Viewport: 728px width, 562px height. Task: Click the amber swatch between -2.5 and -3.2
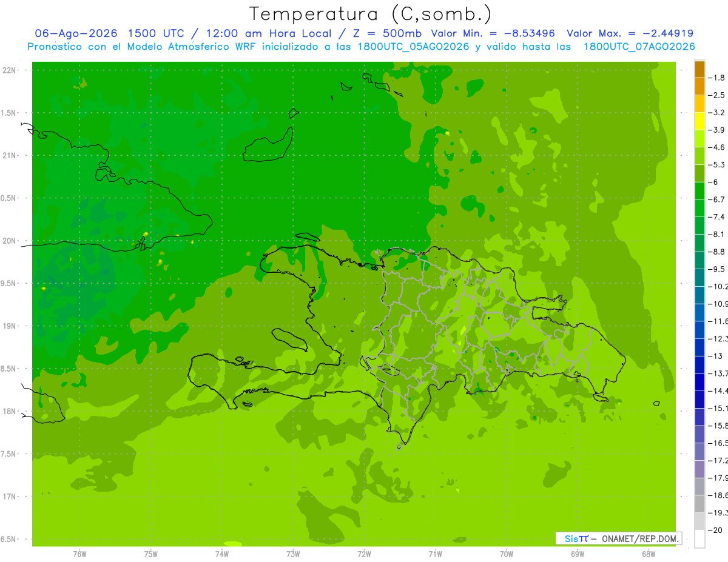[699, 104]
